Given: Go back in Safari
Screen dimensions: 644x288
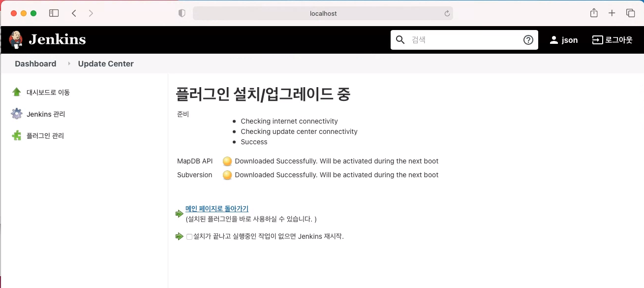Looking at the screenshot, I should 74,13.
